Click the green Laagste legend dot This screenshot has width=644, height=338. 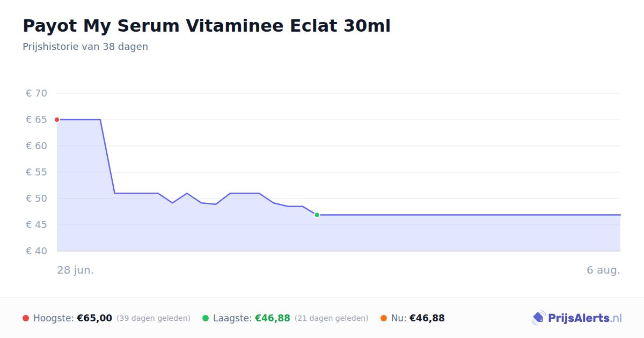tap(206, 318)
